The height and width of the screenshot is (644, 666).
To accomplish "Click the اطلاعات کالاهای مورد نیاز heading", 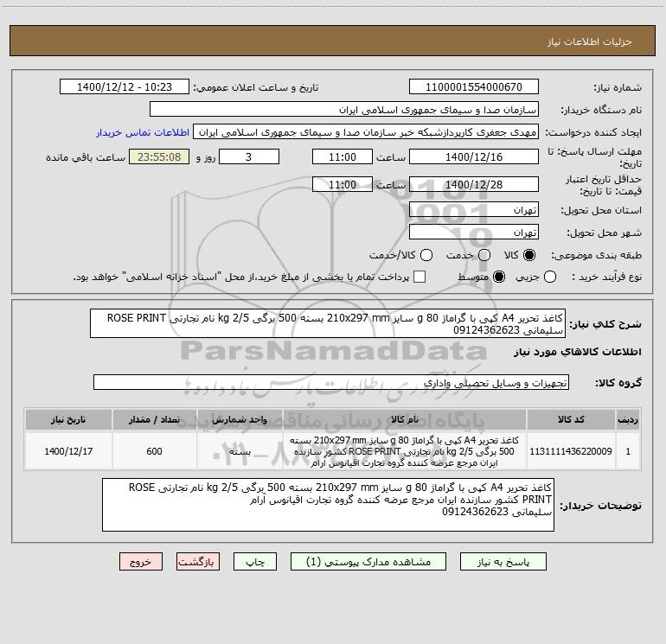I will tap(578, 352).
